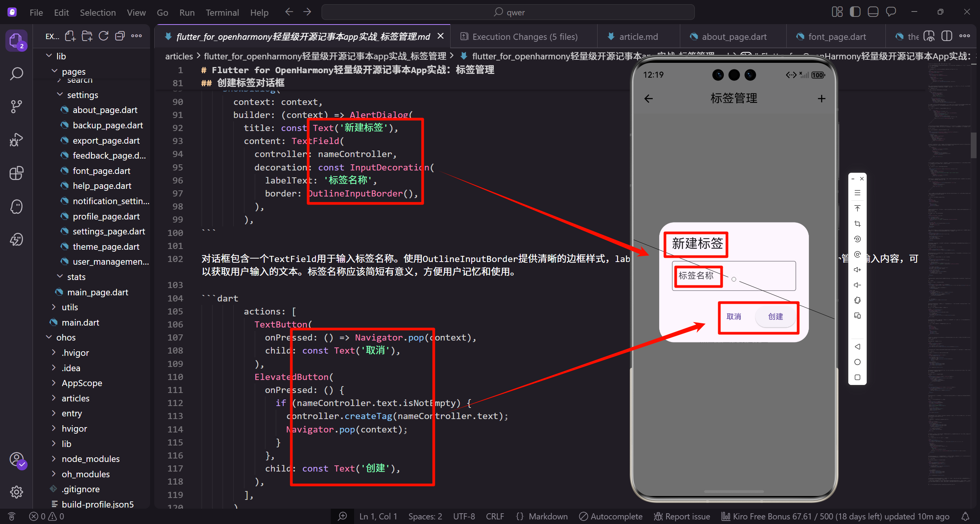This screenshot has width=980, height=524.
Task: Click Report issue in status bar
Action: [x=682, y=516]
